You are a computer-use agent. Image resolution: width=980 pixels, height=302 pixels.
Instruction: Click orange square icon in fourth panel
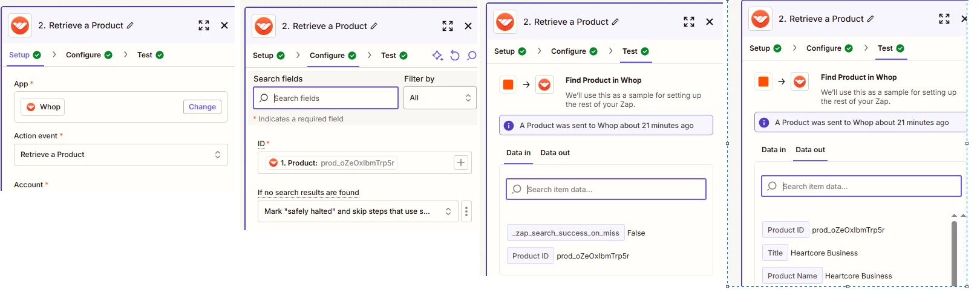click(763, 82)
